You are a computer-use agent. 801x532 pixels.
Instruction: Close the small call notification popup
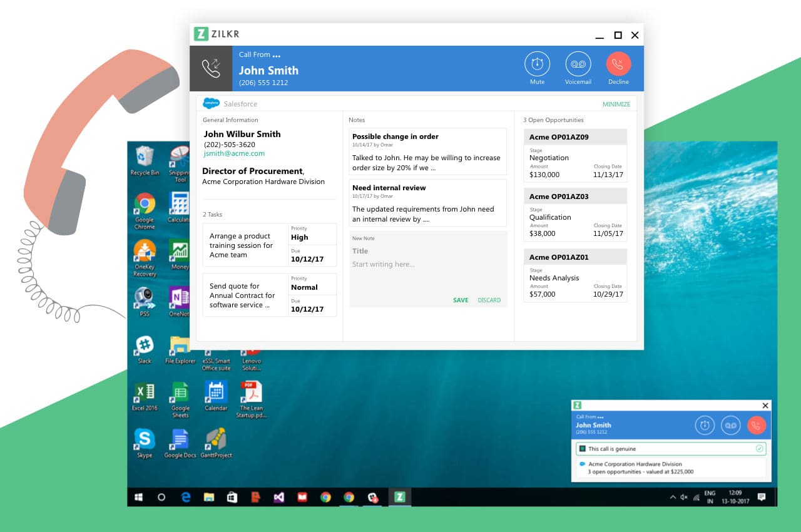[x=765, y=406]
